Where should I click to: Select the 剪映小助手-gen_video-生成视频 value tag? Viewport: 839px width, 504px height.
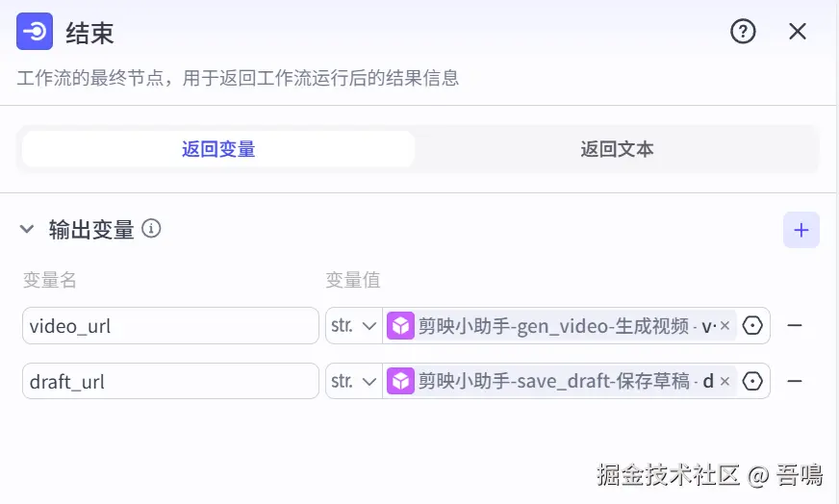click(561, 325)
